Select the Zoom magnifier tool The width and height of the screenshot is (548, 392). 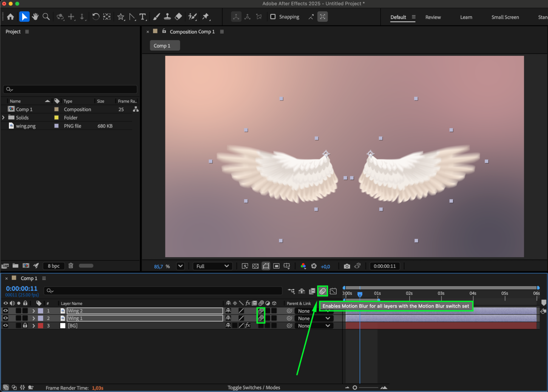coord(46,17)
